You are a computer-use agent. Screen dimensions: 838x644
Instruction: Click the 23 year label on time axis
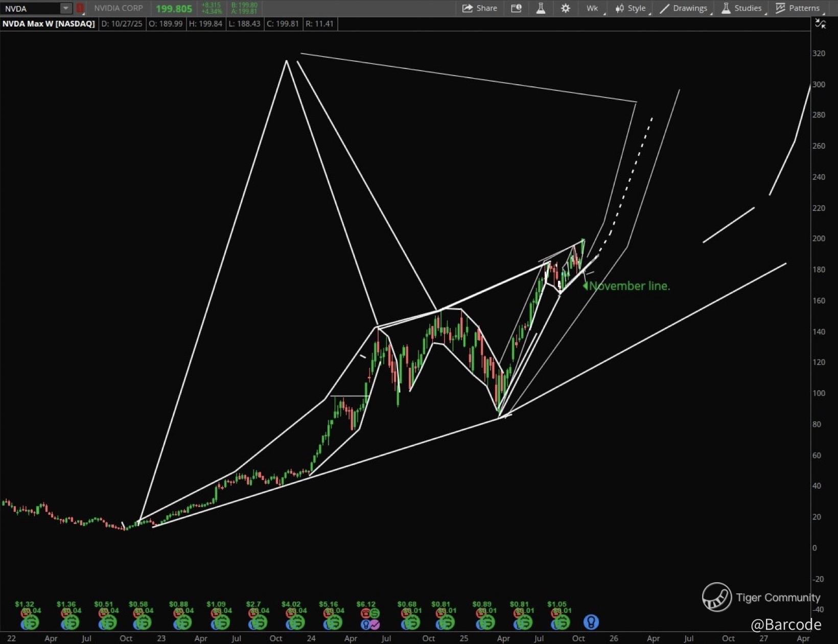[x=161, y=638]
